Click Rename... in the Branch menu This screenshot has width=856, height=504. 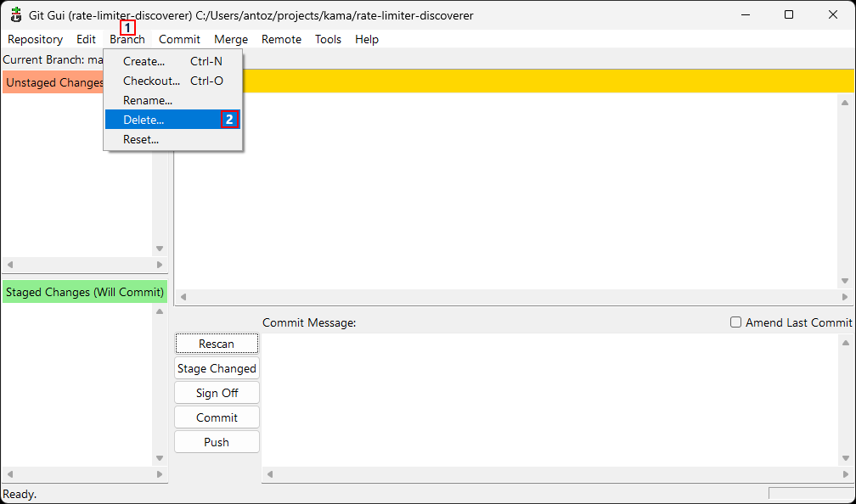point(147,100)
